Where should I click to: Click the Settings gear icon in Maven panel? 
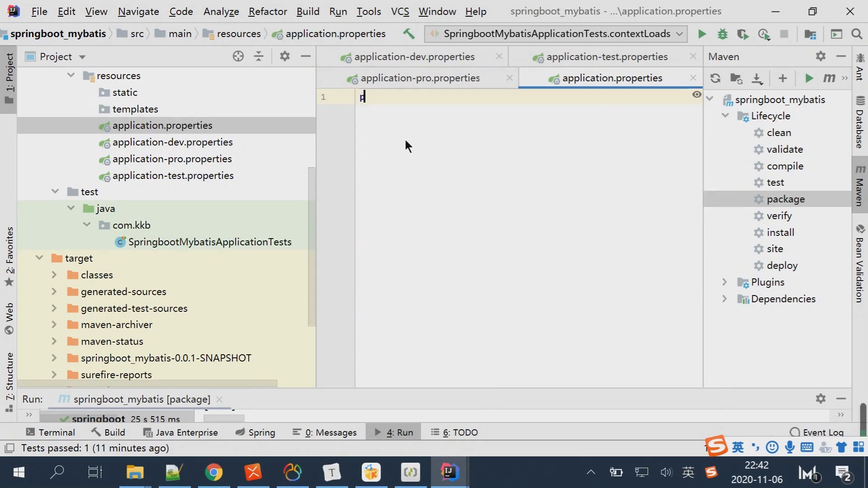point(821,56)
